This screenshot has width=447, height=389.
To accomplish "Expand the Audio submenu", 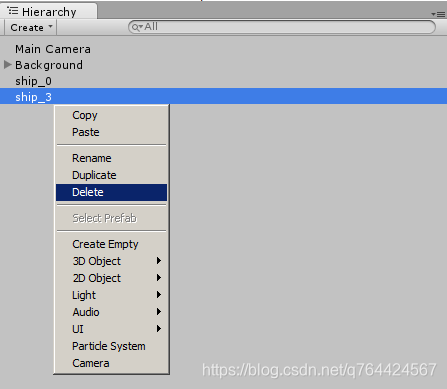I will (111, 312).
